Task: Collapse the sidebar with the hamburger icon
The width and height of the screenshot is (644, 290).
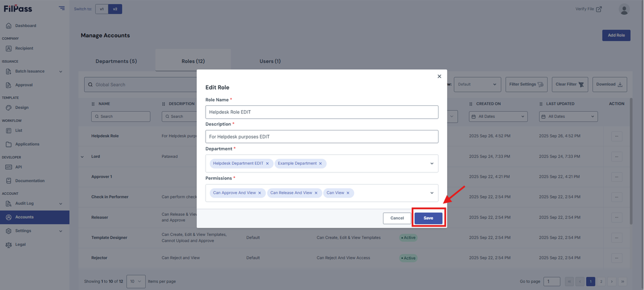Action: pos(62,9)
